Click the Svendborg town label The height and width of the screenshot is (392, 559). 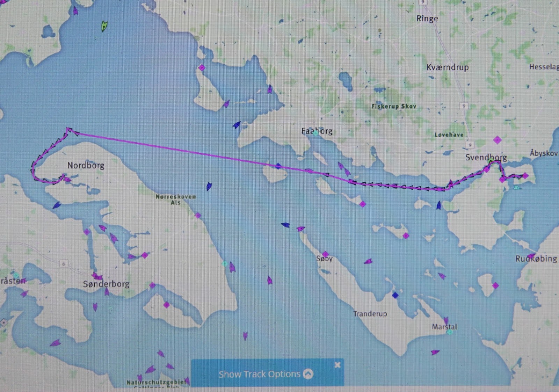[486, 158]
